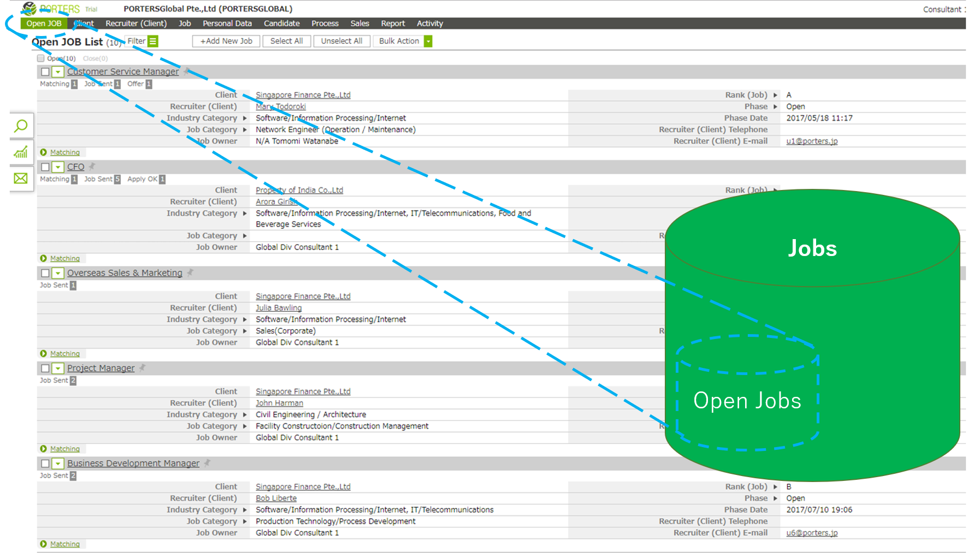This screenshot has width=980, height=553.
Task: Pin the CFO job
Action: coord(92,166)
